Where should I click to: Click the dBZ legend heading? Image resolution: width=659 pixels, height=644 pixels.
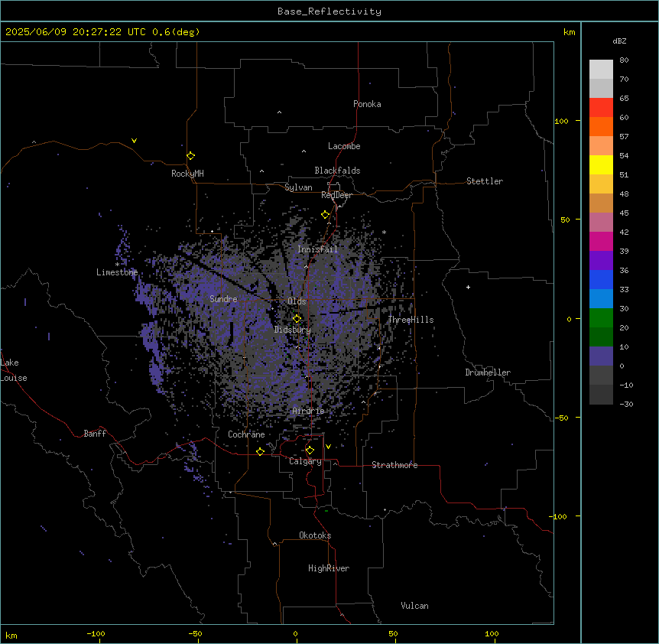619,41
